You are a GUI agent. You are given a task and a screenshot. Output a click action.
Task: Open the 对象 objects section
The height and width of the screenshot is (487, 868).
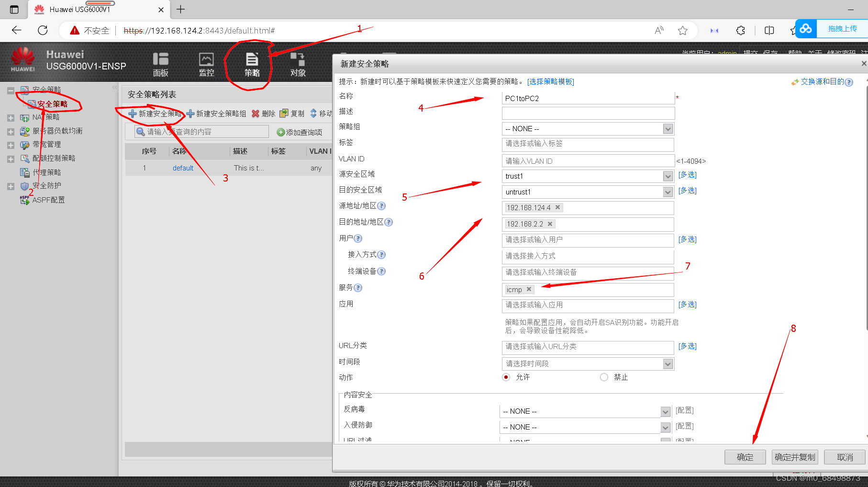(x=298, y=64)
